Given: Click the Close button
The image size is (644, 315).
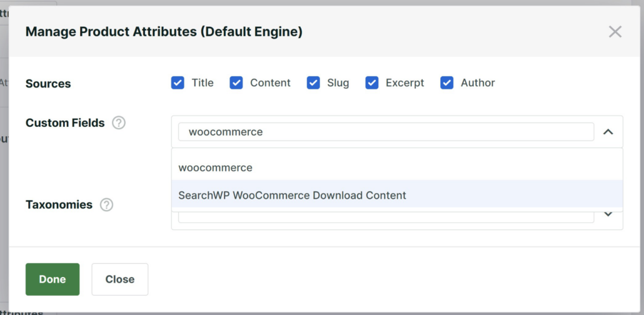Looking at the screenshot, I should 120,279.
